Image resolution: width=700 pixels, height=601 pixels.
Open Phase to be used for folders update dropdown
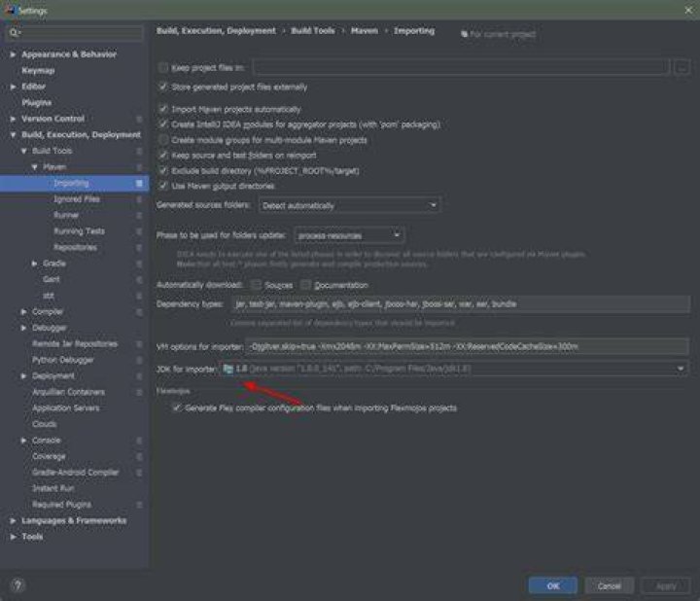[x=349, y=235]
